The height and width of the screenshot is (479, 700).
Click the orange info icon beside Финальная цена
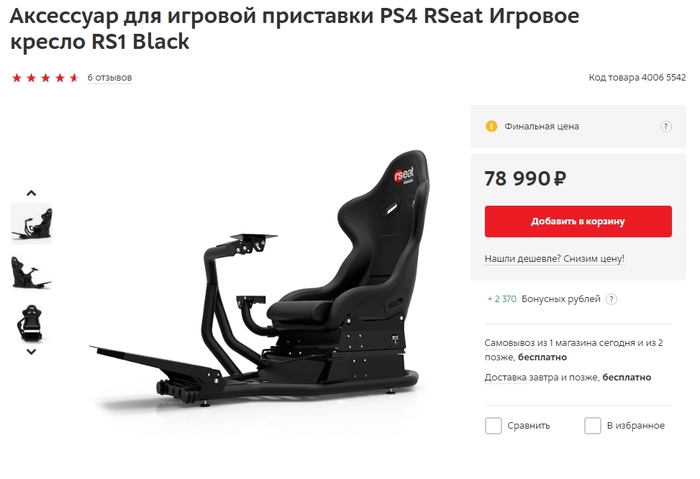[x=491, y=126]
